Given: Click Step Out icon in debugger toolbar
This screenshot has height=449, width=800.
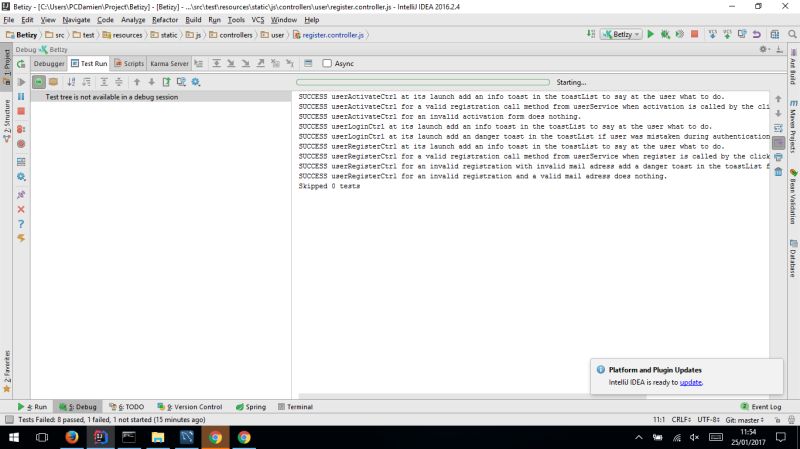Looking at the screenshot, I should point(260,63).
